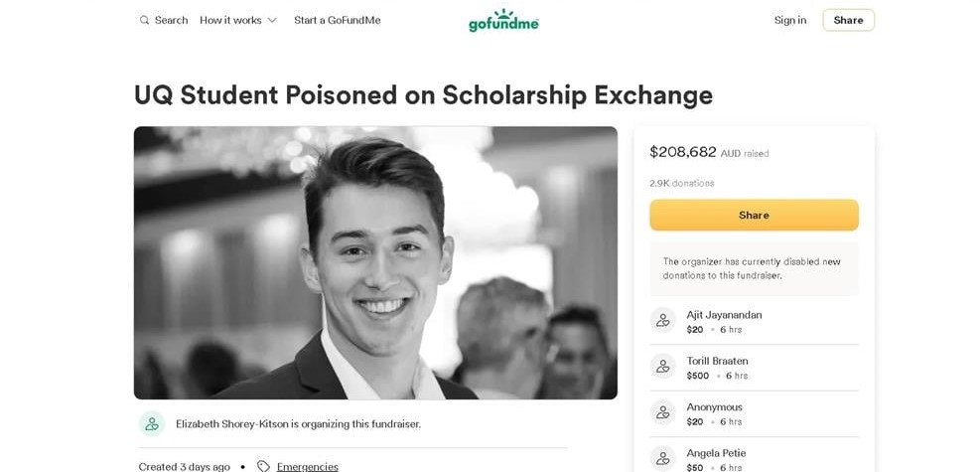Click the Sign in link
980x472 pixels.
pyautogui.click(x=790, y=20)
